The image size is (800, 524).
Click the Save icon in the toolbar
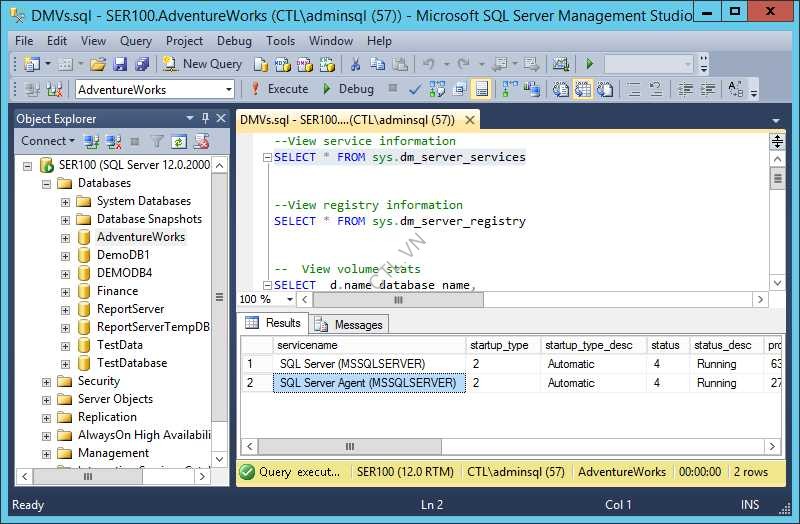pos(120,63)
